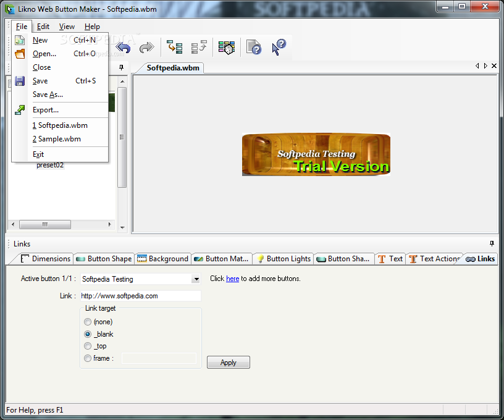The image size is (504, 420).
Task: Choose Save from File menu
Action: [60, 81]
